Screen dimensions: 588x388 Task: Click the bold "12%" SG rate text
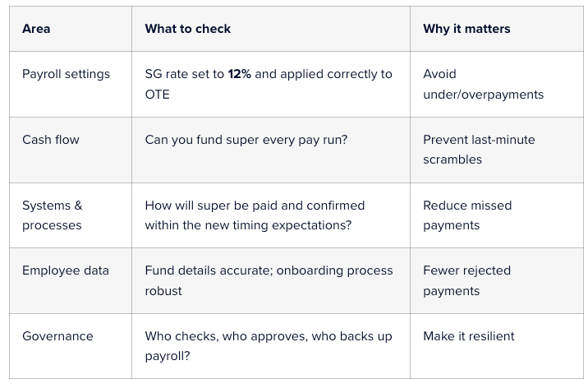239,74
